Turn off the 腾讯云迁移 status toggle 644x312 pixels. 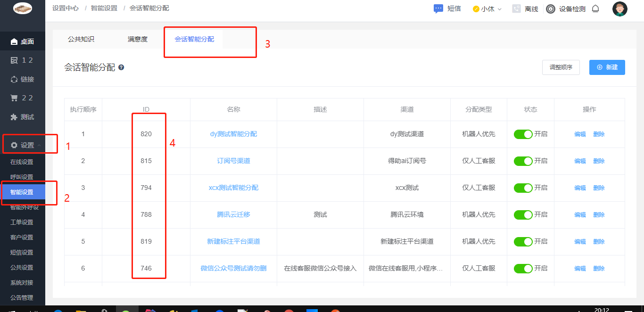click(x=523, y=215)
